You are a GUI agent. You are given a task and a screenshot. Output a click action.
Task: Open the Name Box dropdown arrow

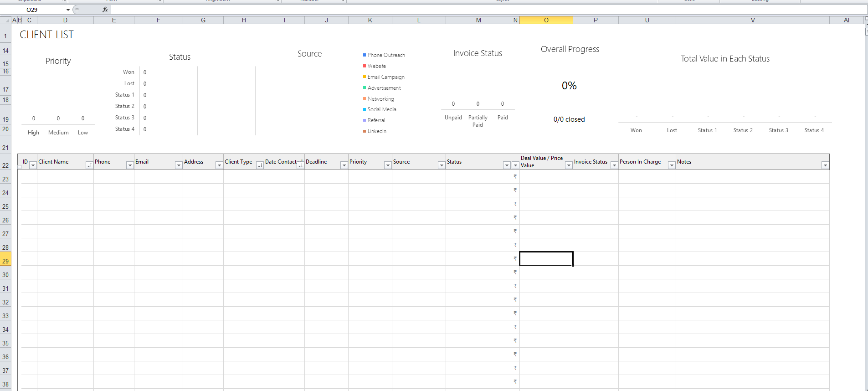pos(68,10)
